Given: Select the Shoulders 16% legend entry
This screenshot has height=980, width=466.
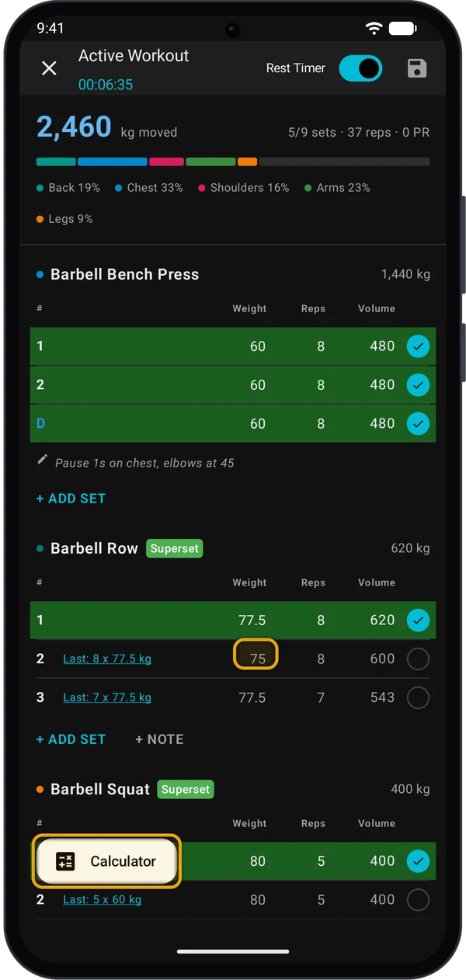Looking at the screenshot, I should coord(244,188).
